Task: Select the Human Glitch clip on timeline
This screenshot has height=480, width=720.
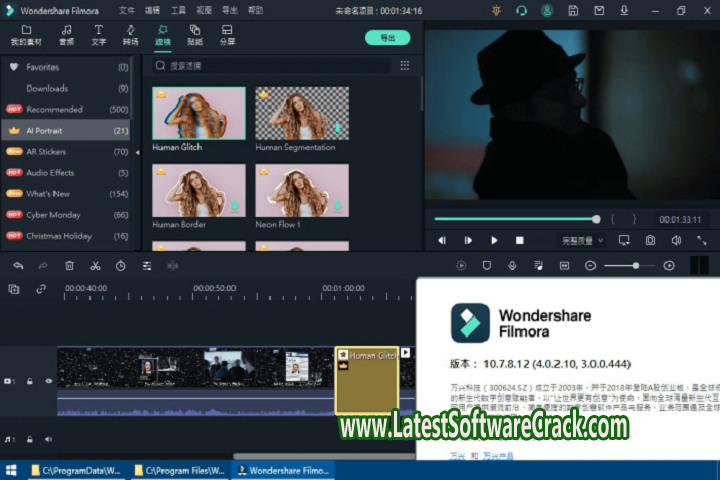Action: click(x=366, y=380)
